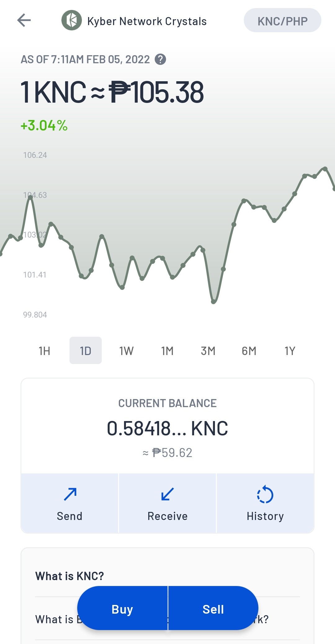Screen dimensions: 335x644
Task: Switch chart to 1M range
Action: click(x=167, y=351)
